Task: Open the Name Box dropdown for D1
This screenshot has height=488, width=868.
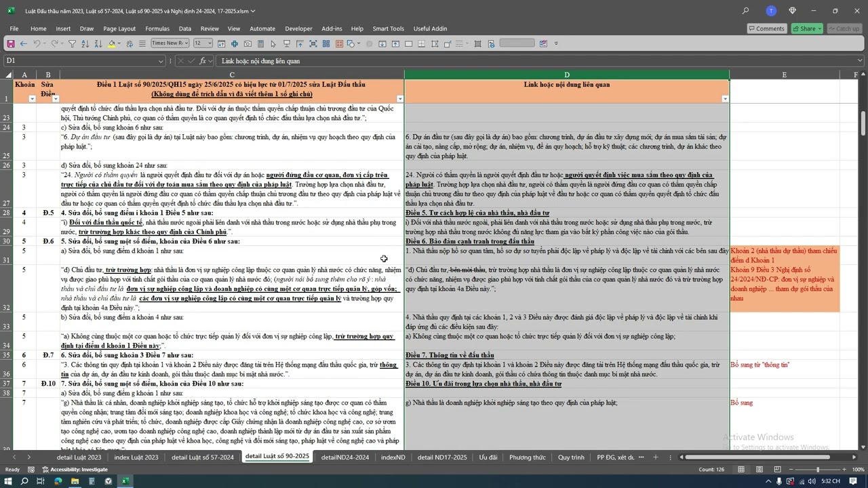Action: pos(161,61)
